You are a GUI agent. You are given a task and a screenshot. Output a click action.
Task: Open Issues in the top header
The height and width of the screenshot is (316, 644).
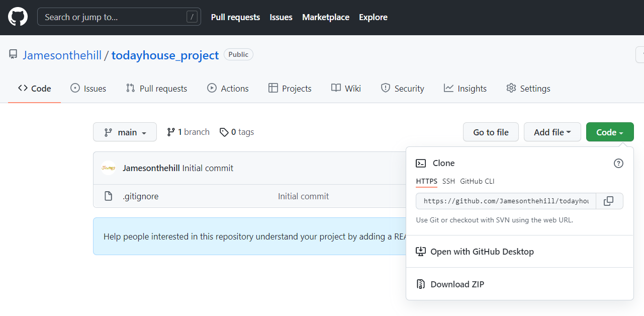point(281,17)
